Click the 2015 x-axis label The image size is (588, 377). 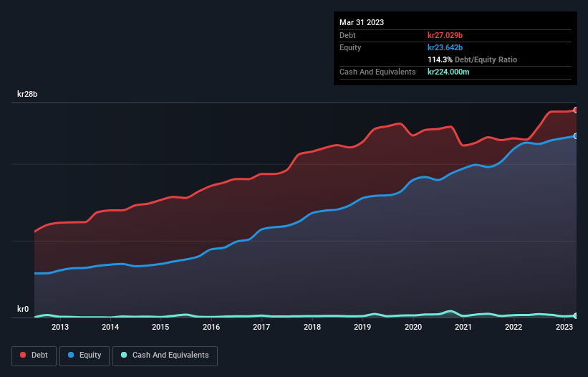coord(160,327)
